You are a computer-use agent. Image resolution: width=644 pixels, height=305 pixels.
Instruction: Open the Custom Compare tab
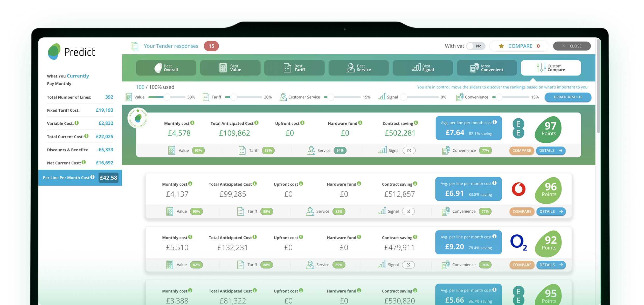(551, 68)
